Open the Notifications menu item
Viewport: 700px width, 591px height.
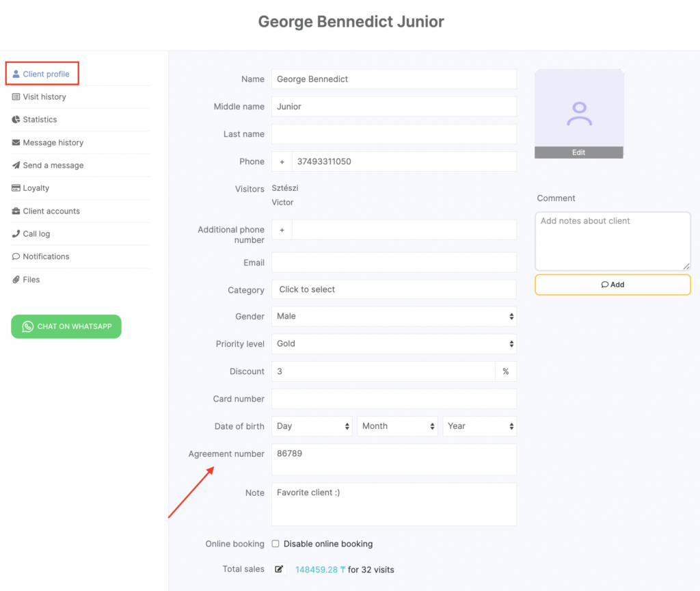(x=46, y=257)
